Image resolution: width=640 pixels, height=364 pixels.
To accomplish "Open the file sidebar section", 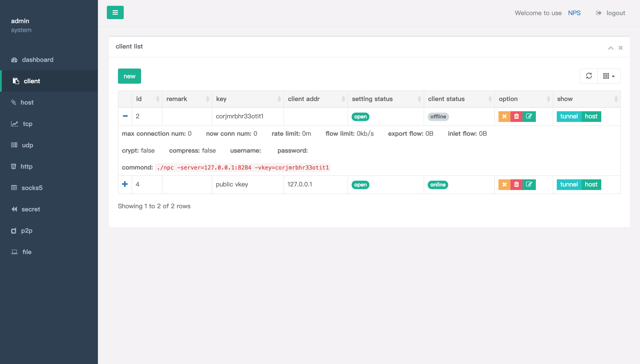I will [49, 252].
